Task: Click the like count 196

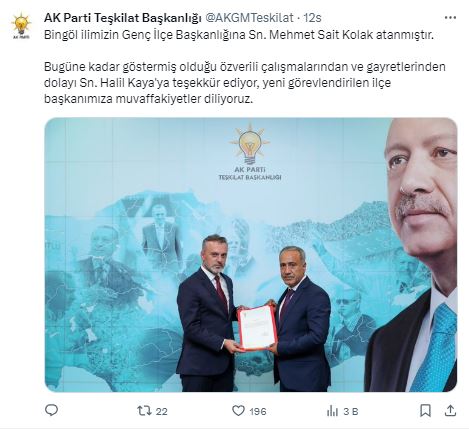Action: (x=258, y=411)
